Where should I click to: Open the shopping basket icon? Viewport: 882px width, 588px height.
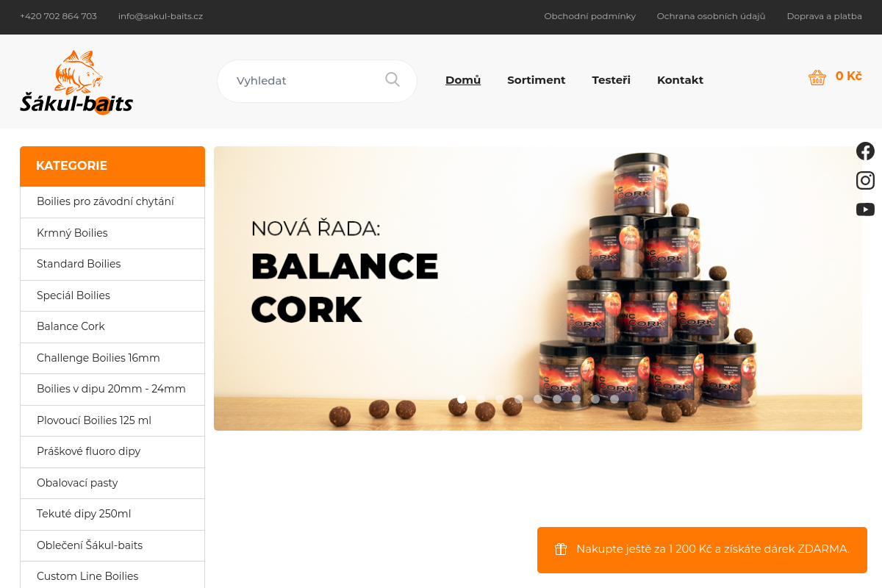[817, 77]
